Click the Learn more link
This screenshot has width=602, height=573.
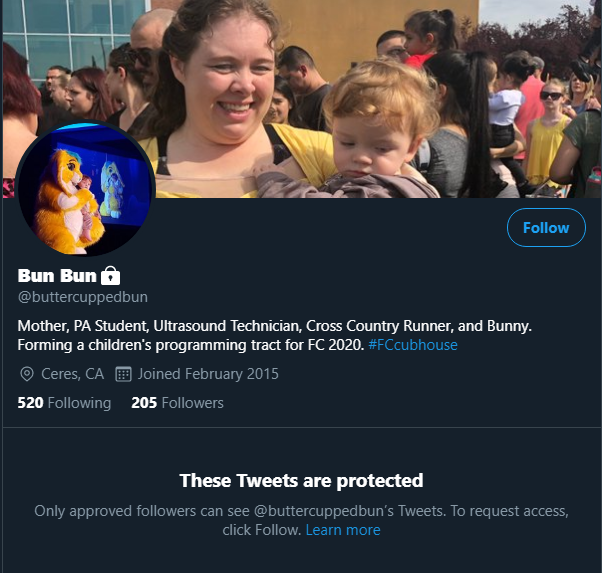pyautogui.click(x=343, y=530)
